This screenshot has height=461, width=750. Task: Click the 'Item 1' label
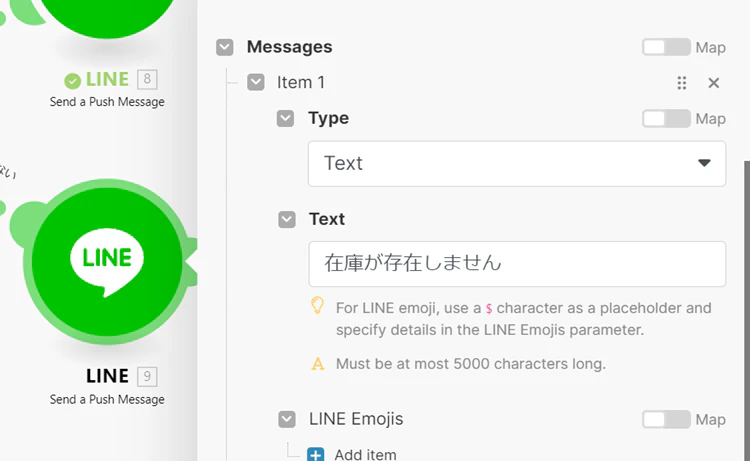pos(301,82)
